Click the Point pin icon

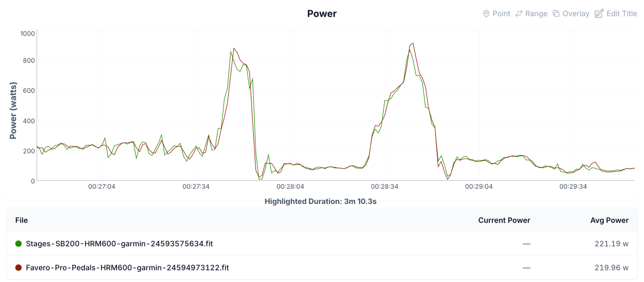(486, 14)
